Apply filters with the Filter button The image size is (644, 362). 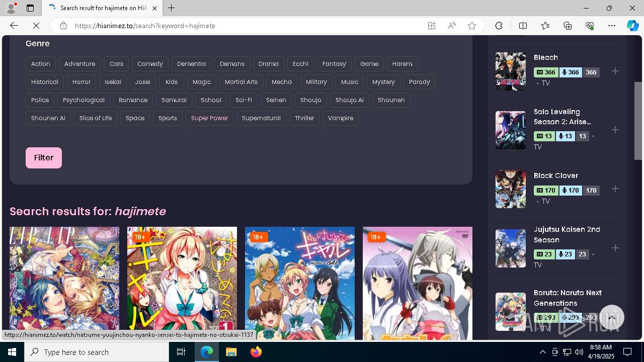point(44,158)
